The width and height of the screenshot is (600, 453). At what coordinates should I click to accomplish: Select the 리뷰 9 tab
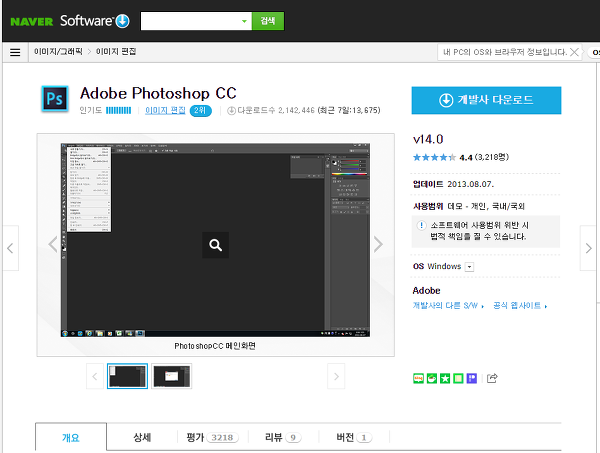point(284,437)
